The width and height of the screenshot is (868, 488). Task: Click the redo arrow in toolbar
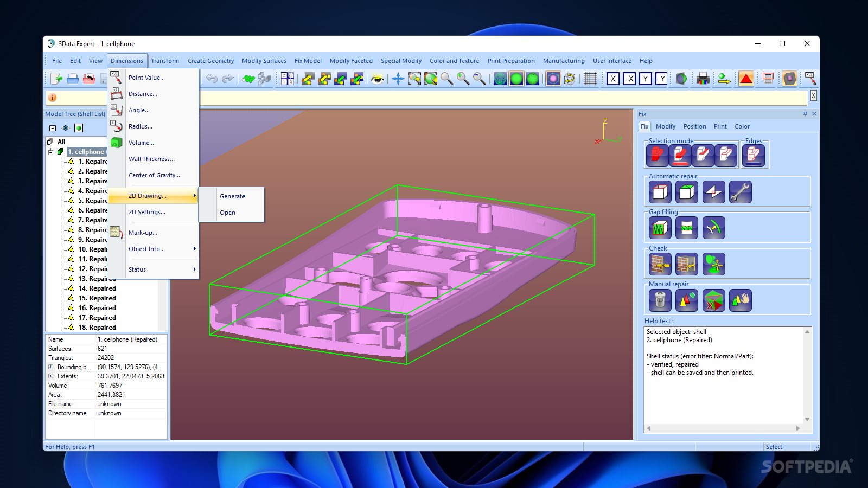point(228,79)
